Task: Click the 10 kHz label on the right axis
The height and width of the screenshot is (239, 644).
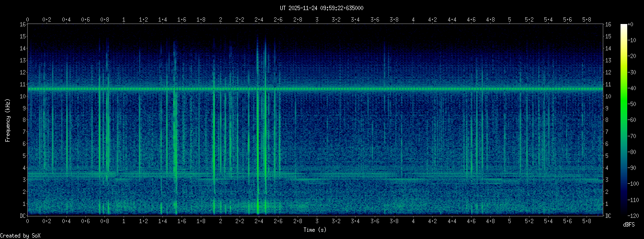Action: tap(609, 96)
